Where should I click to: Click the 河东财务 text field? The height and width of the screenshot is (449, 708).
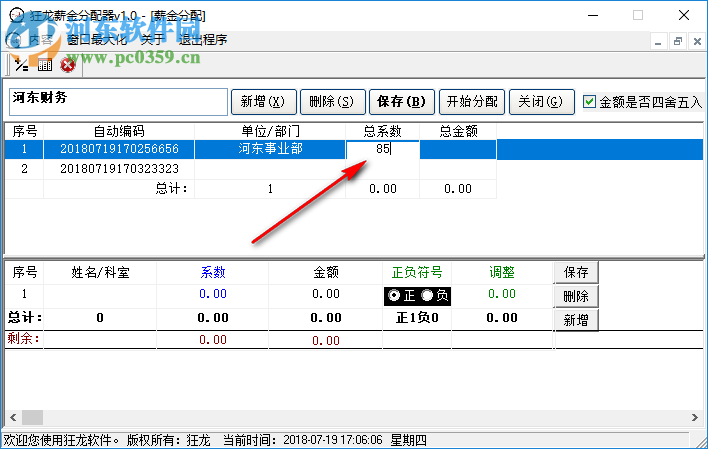coord(118,102)
